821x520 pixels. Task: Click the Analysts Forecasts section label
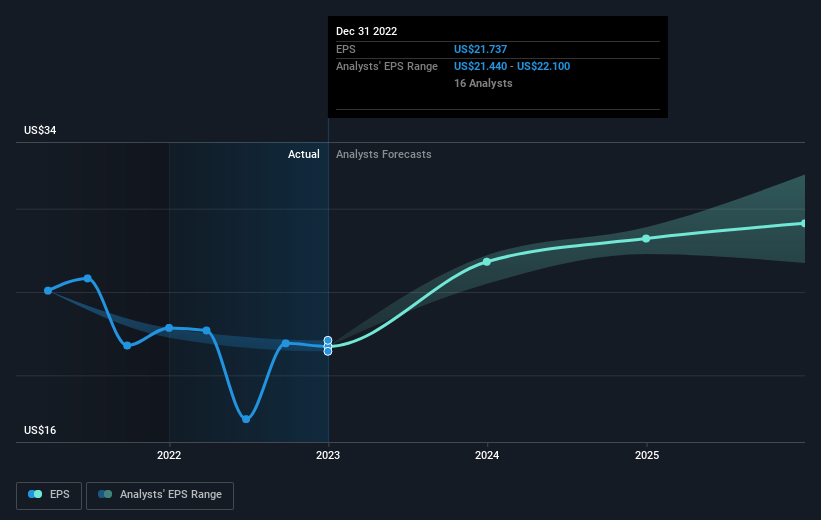tap(384, 154)
